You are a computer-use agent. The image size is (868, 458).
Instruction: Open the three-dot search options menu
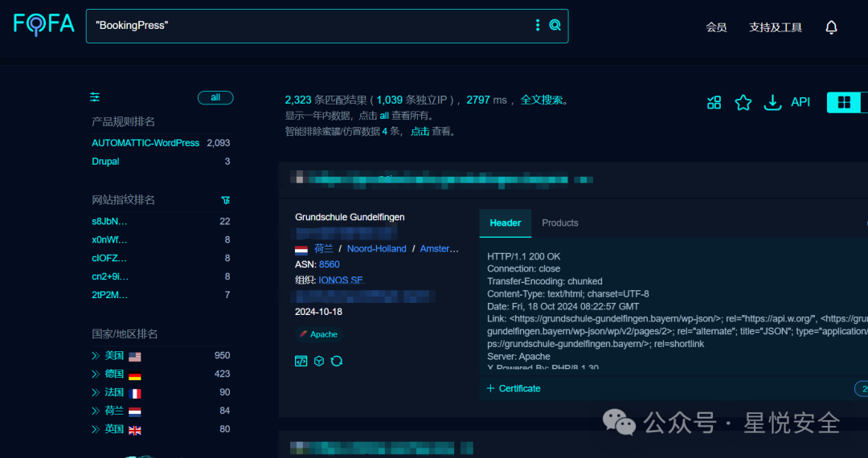coord(537,25)
